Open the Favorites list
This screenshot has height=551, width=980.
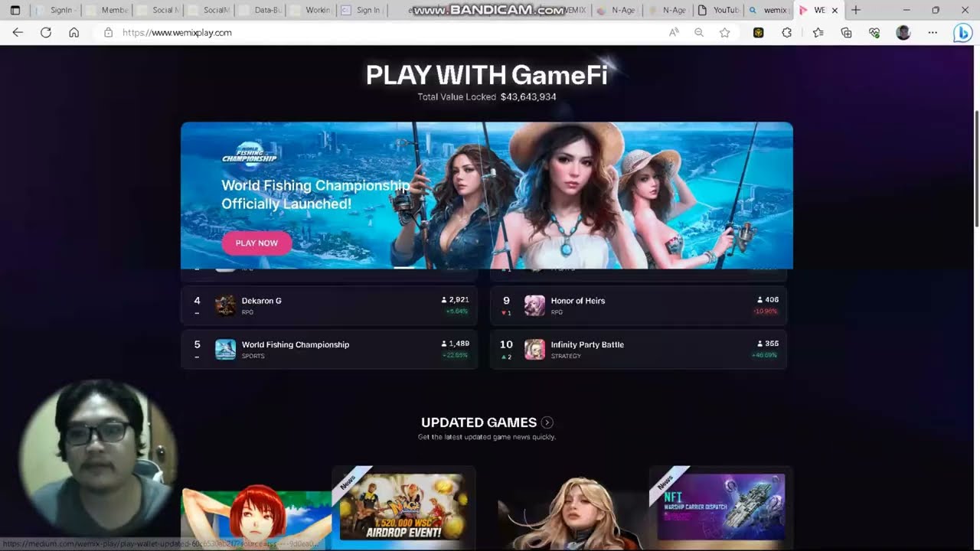(x=818, y=33)
